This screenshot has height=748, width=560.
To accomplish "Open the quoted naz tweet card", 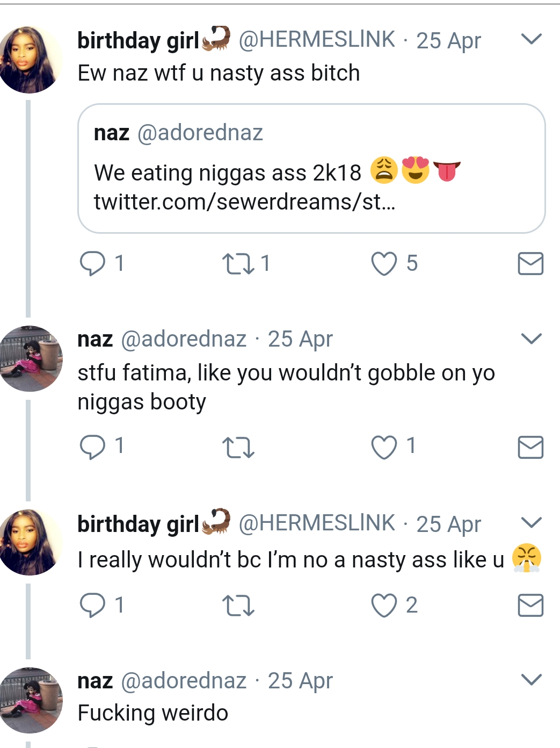I will (x=311, y=169).
